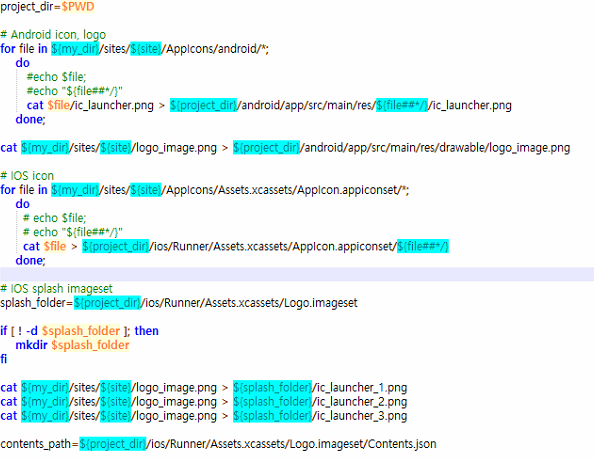Click the 'then' keyword
Viewport: 594px width, 460px height.
point(147,331)
